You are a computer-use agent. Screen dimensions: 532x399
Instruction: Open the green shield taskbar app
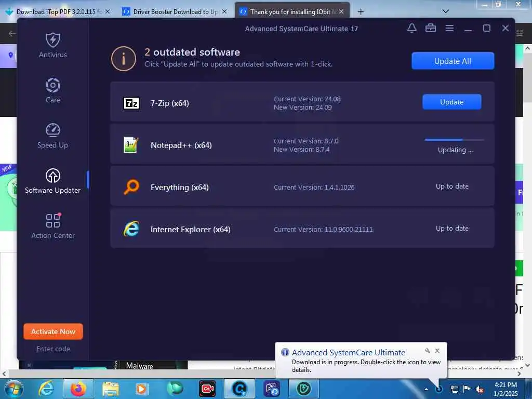pyautogui.click(x=303, y=389)
